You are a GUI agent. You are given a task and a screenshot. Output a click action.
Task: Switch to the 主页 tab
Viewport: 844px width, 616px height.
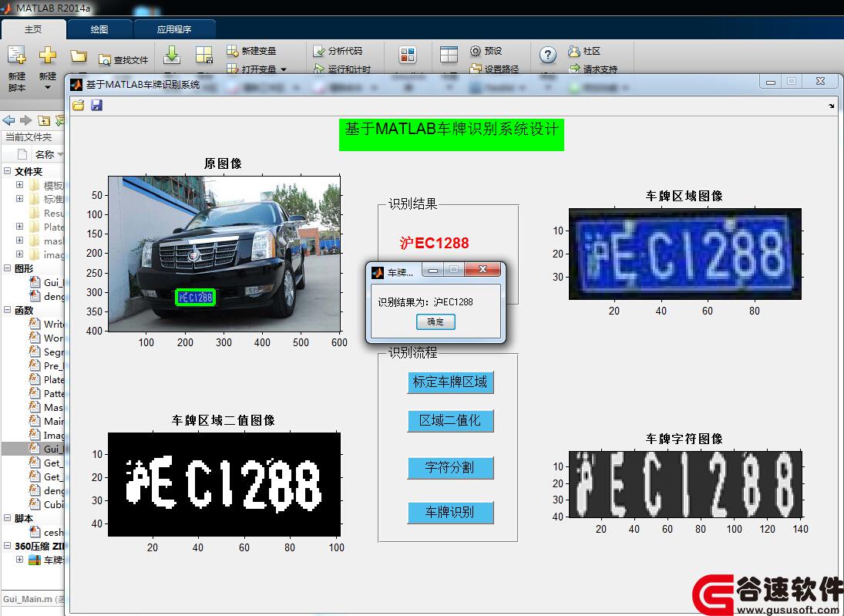pos(33,29)
